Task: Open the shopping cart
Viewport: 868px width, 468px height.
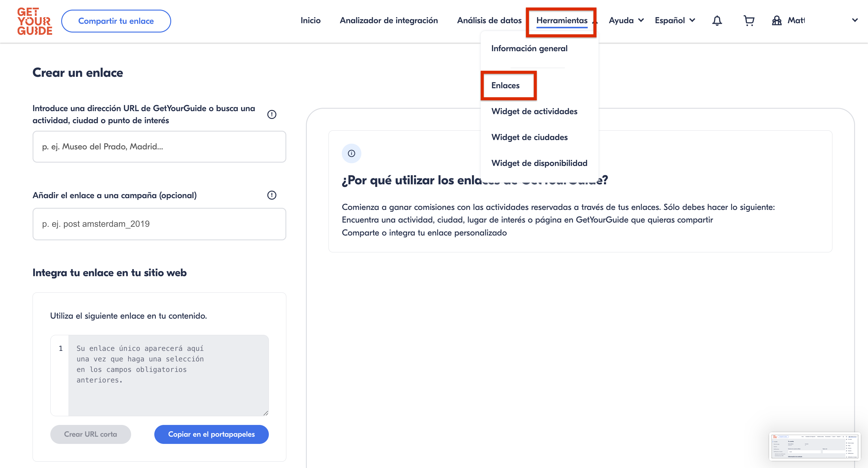Action: [748, 21]
